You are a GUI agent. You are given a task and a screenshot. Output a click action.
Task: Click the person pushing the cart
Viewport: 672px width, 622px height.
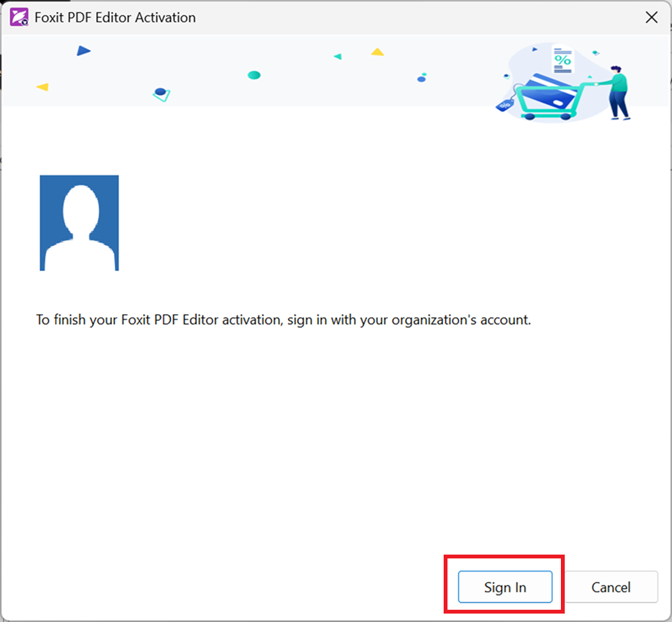618,91
